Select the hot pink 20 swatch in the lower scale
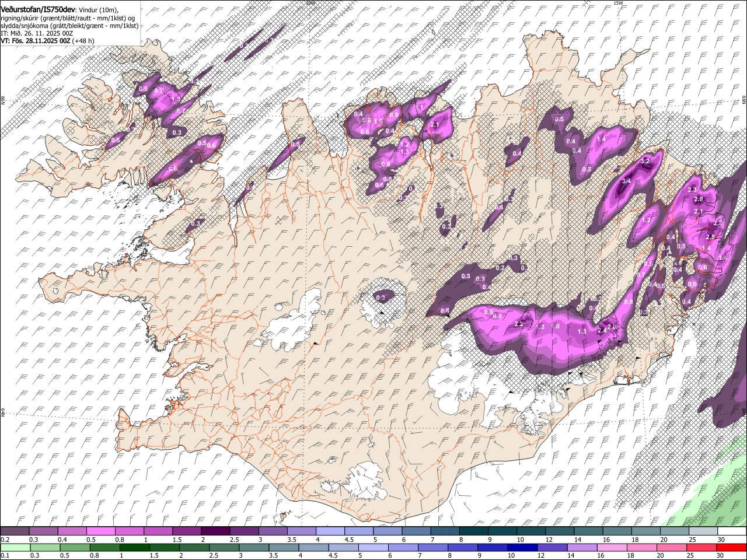Image resolution: width=747 pixels, height=560 pixels. click(672, 547)
